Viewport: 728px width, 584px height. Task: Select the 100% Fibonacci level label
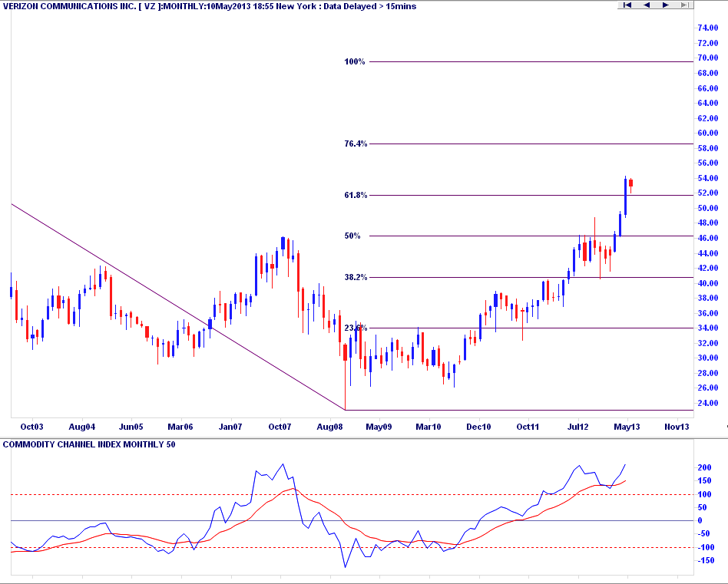[x=355, y=61]
